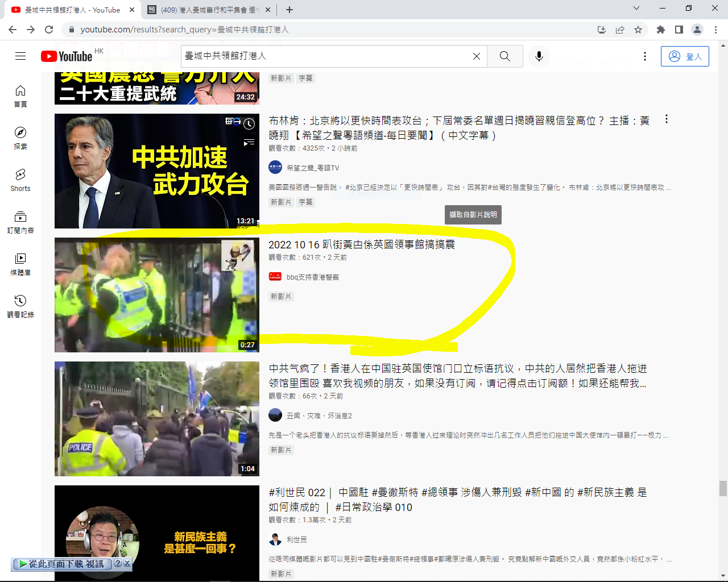Bookmark this page with the star
728x582 pixels.
[638, 30]
